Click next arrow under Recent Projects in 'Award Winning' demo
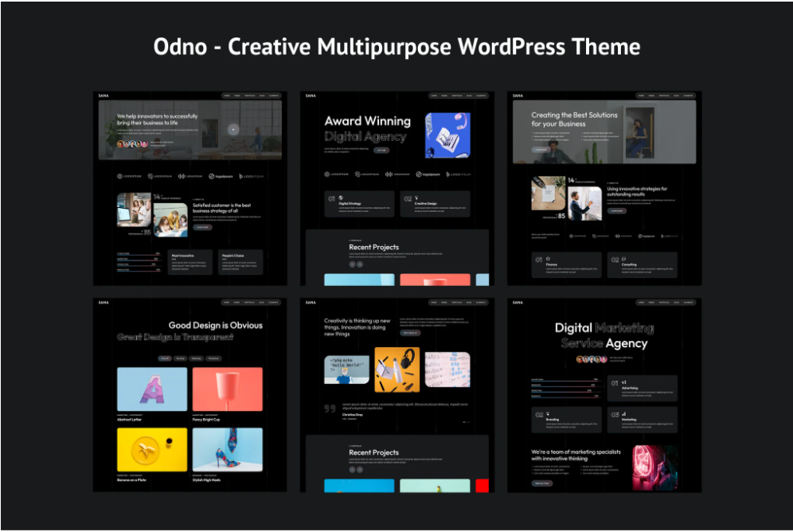The width and height of the screenshot is (793, 532). coord(360,264)
